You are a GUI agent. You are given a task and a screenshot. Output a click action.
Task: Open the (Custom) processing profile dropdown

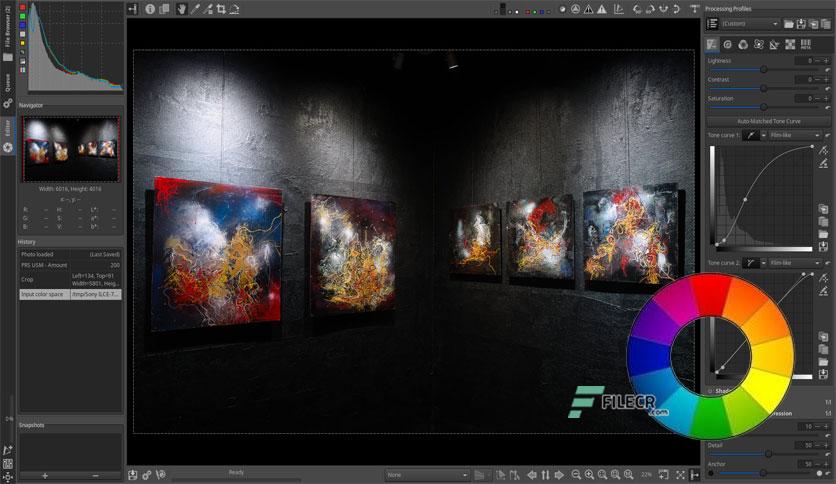750,24
